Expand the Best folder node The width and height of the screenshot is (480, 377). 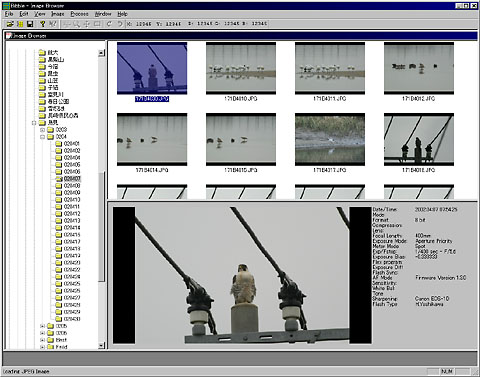click(42, 340)
